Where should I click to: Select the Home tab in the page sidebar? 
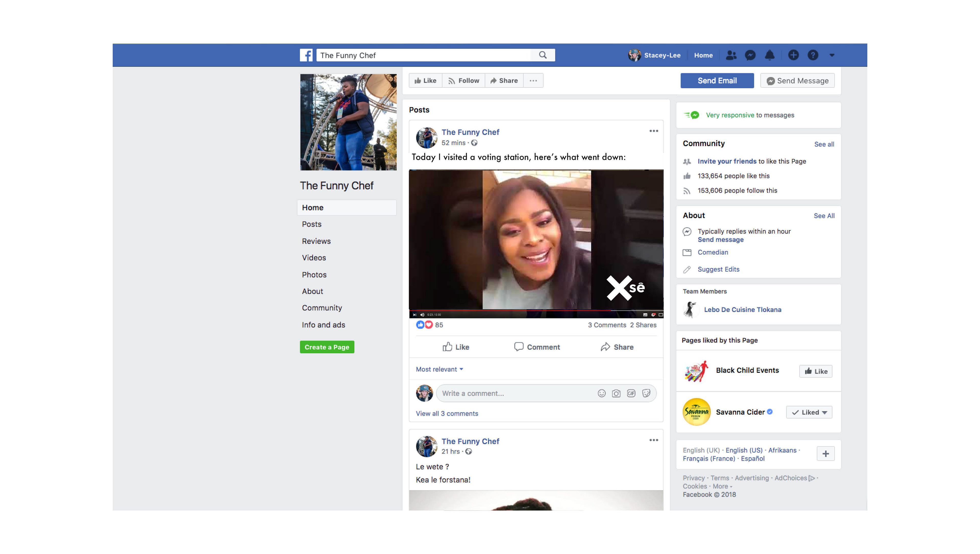click(347, 208)
